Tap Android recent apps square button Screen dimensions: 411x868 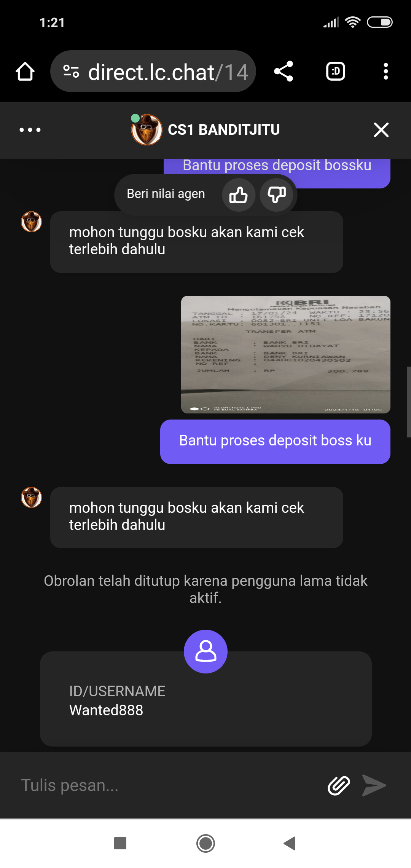click(x=120, y=843)
